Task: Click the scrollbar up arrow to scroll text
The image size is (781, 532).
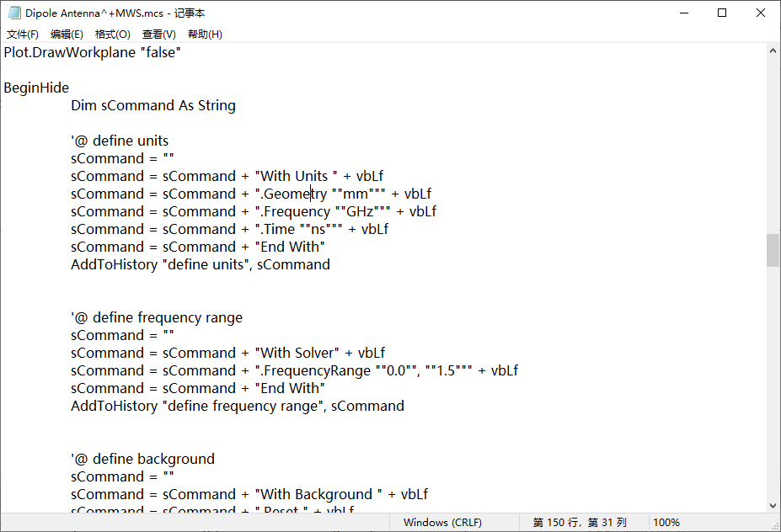Action: 772,51
